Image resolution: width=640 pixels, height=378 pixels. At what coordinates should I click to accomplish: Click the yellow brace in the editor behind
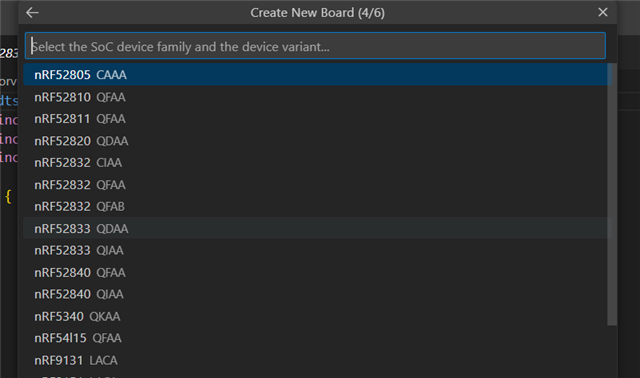[x=8, y=196]
